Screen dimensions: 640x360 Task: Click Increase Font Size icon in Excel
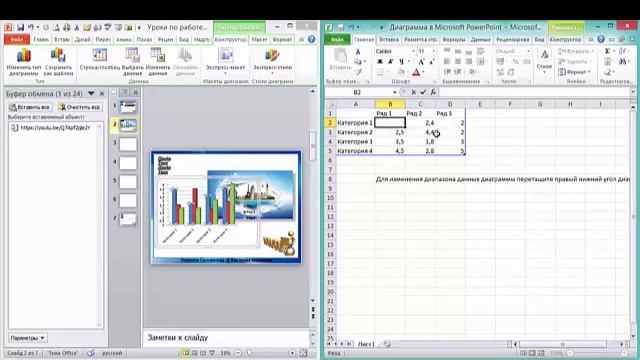pos(421,62)
